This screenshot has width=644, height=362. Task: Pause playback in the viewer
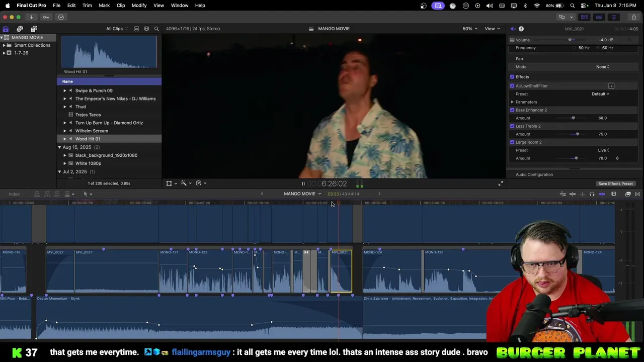(x=303, y=184)
